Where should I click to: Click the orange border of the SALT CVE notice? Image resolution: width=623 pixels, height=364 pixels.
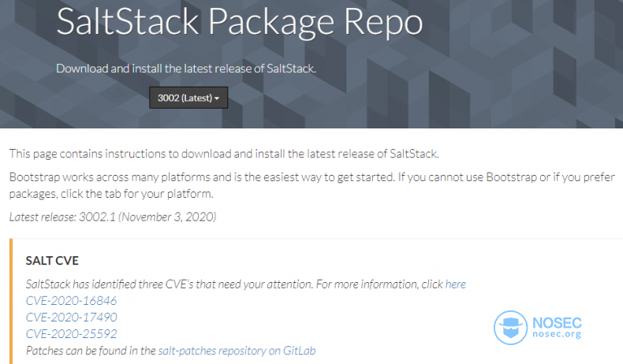[x=11, y=301]
